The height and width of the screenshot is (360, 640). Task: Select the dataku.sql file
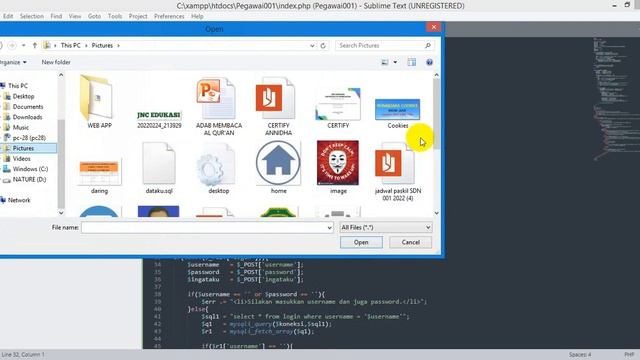coord(159,167)
